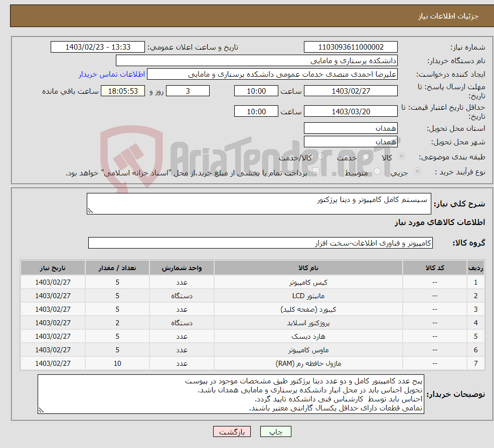Click quantity 2 in the projector row
Viewport: 494px width, 448px height.
(x=117, y=323)
